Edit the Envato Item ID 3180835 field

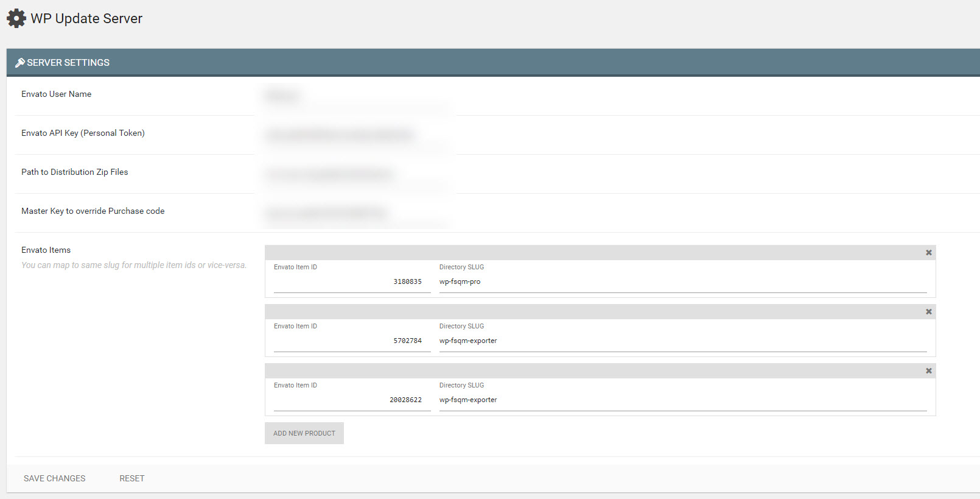352,282
